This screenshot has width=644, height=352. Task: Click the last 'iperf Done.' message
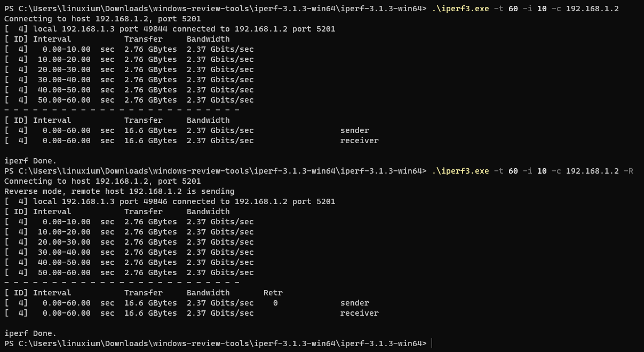30,333
